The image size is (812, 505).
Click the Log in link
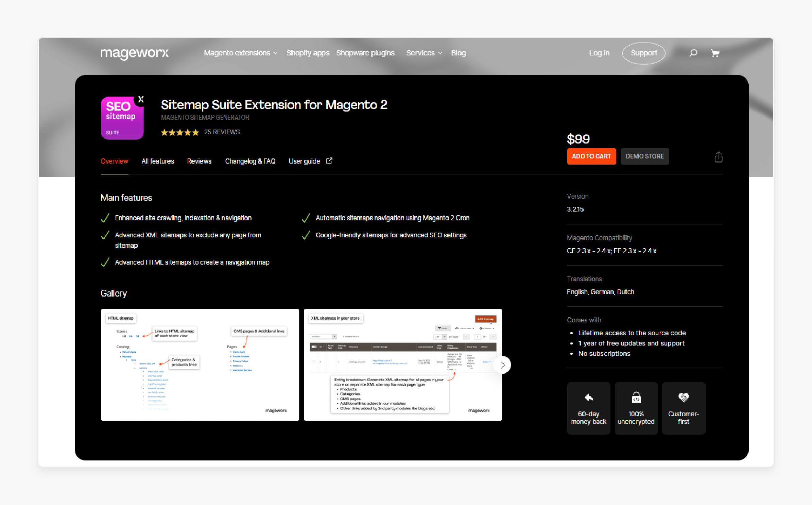pyautogui.click(x=599, y=53)
